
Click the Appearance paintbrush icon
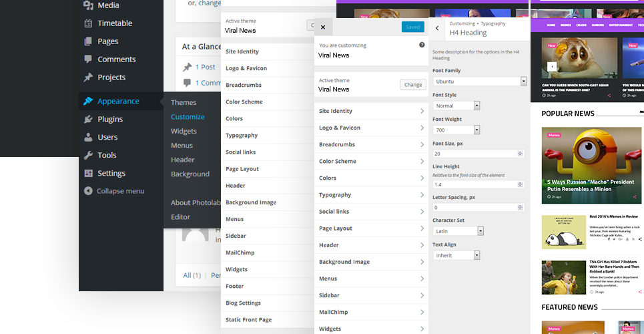coord(88,101)
